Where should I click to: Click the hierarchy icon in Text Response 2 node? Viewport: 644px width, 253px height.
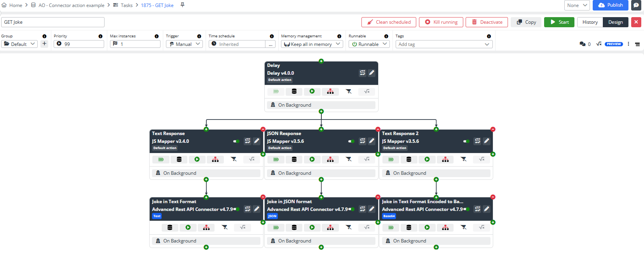445,159
